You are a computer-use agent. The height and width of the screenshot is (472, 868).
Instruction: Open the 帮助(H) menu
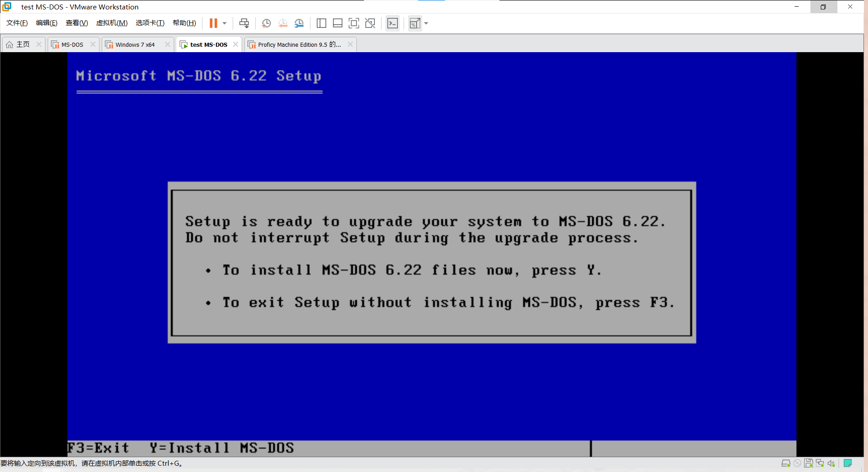184,23
